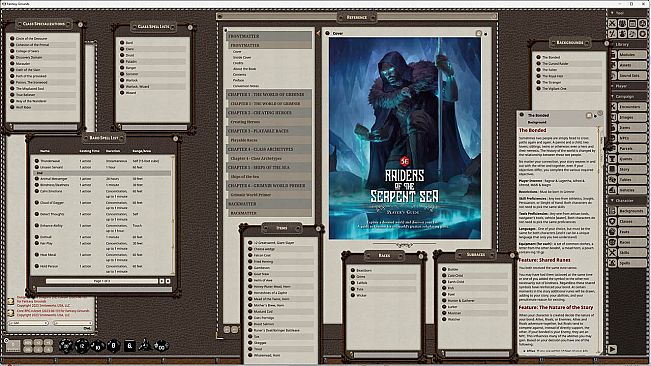This screenshot has width=651, height=366.
Task: Click the percentile d00 die icon
Action: pyautogui.click(x=161, y=345)
